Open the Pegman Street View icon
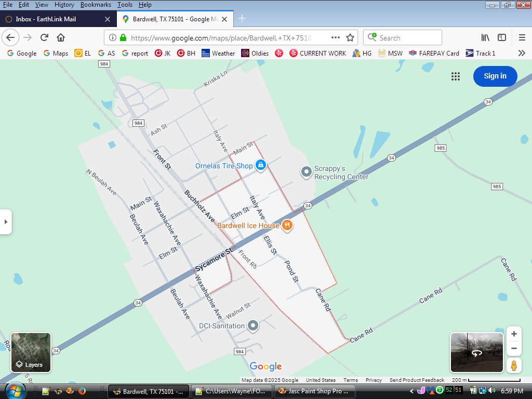The image size is (532, 399). [x=514, y=365]
